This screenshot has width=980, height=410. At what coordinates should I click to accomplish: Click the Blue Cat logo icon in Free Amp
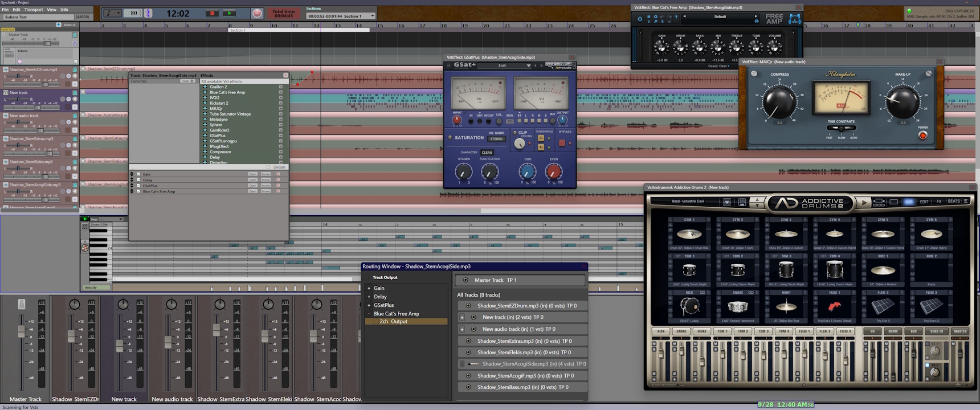794,19
